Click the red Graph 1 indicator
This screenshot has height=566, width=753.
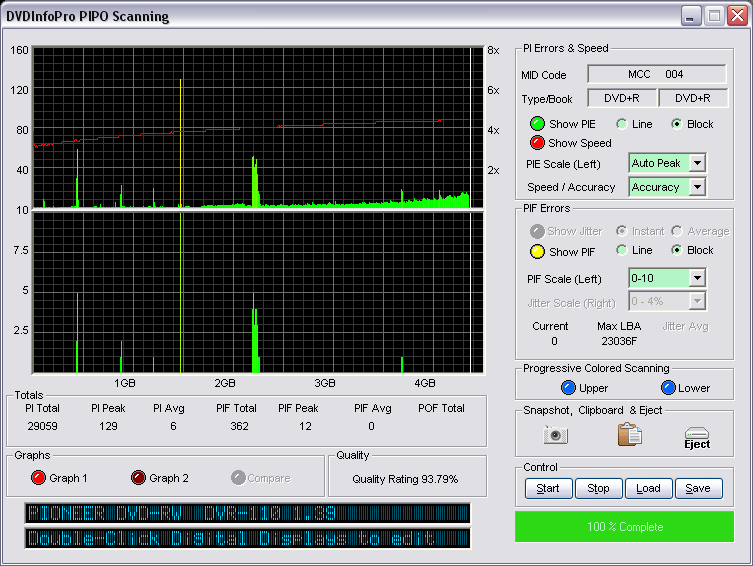40,478
